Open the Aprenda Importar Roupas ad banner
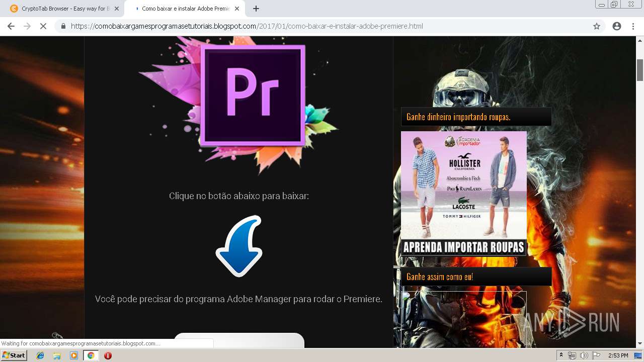 tap(464, 194)
